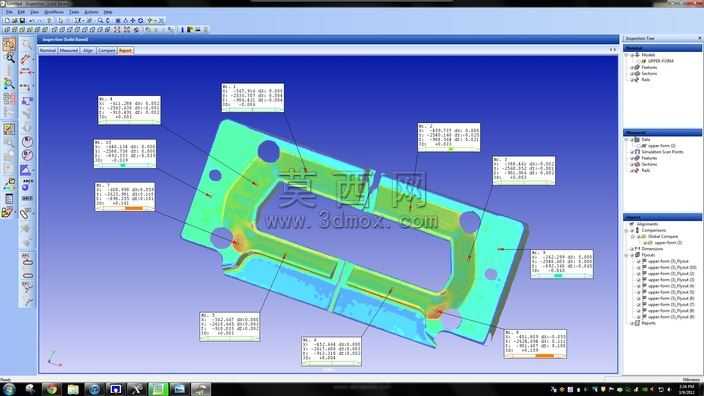
Task: Open the Windows Start button
Action: click(x=9, y=389)
